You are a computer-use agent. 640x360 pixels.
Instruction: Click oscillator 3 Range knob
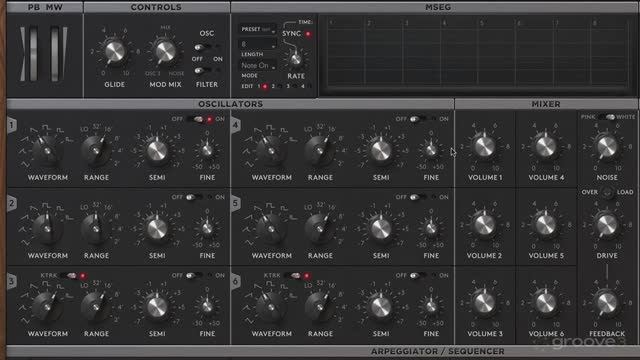click(x=96, y=307)
